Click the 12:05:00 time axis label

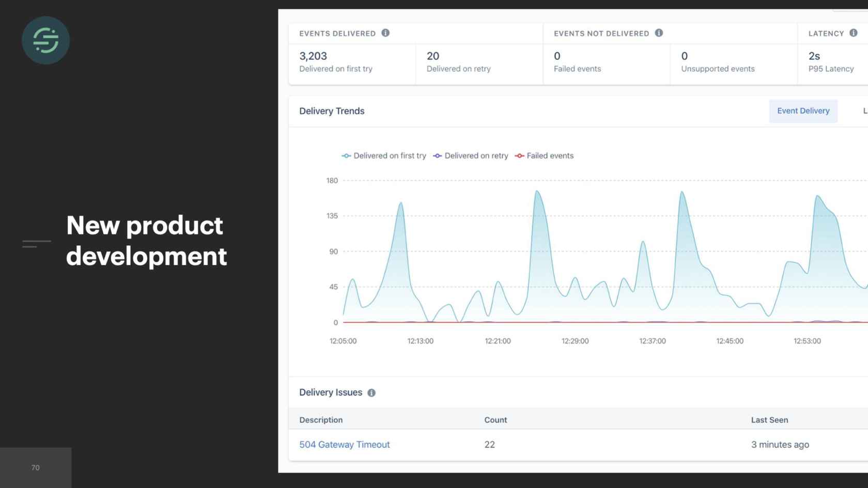pyautogui.click(x=343, y=341)
